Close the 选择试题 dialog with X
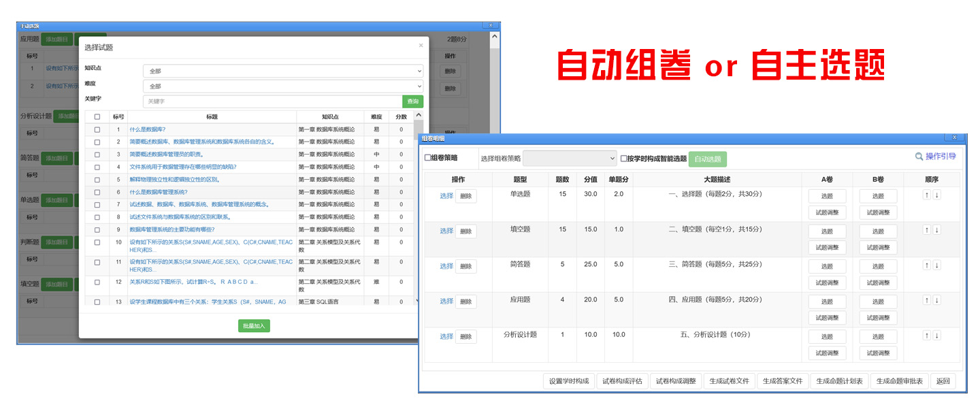 tap(421, 46)
